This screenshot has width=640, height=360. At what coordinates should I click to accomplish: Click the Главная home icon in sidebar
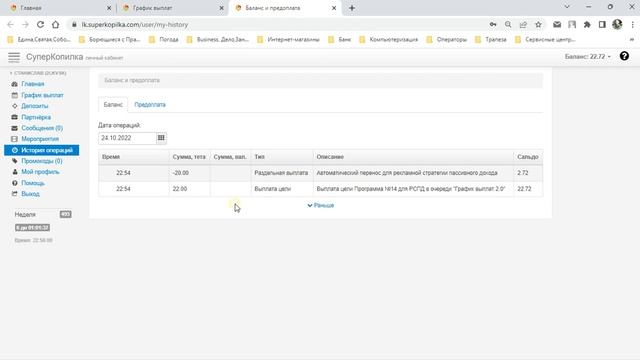pyautogui.click(x=15, y=84)
